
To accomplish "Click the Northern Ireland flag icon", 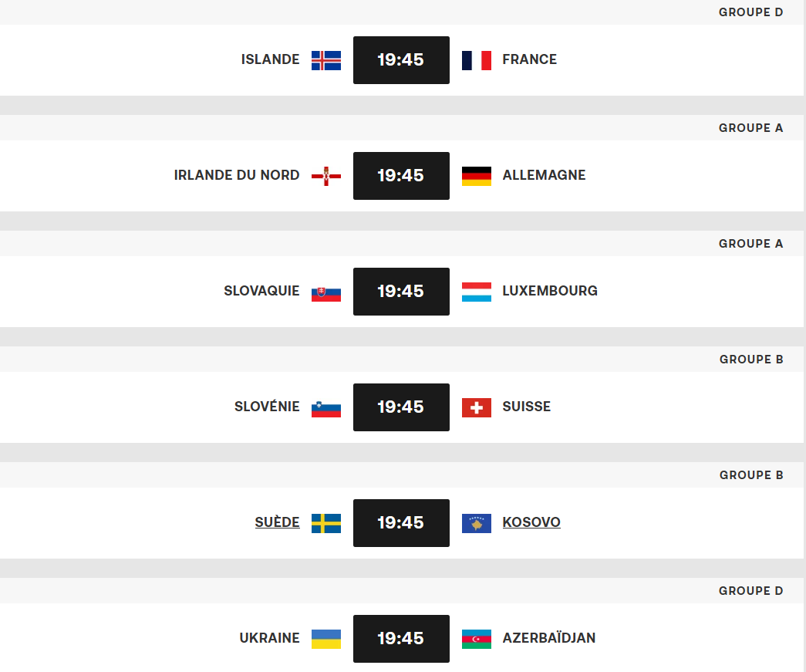I will 326,176.
